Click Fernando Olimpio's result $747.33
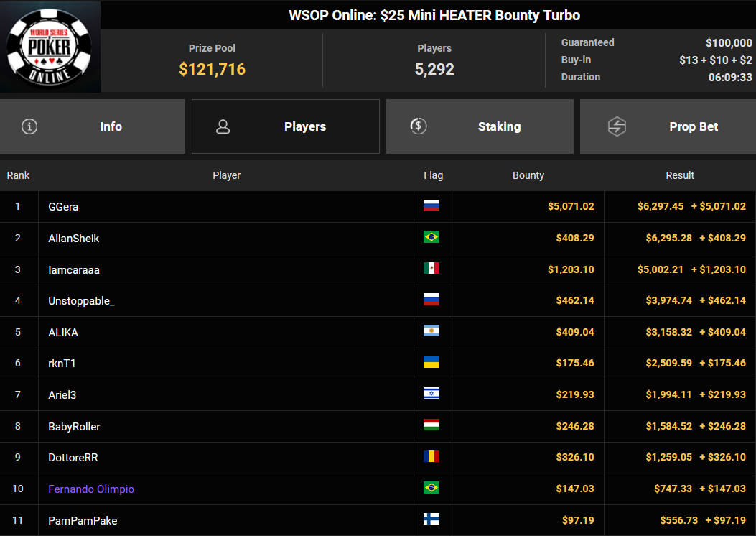This screenshot has width=756, height=536. [673, 489]
